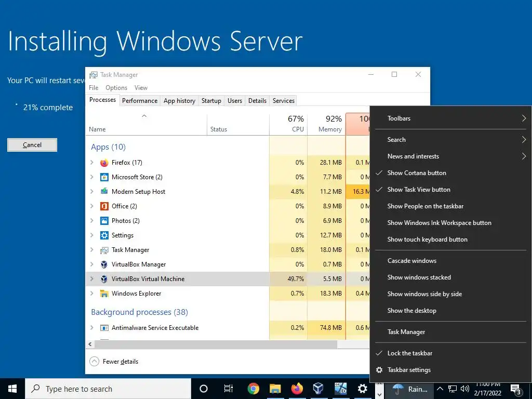The image size is (532, 399).
Task: Open the Windows Start menu
Action: pos(12,389)
